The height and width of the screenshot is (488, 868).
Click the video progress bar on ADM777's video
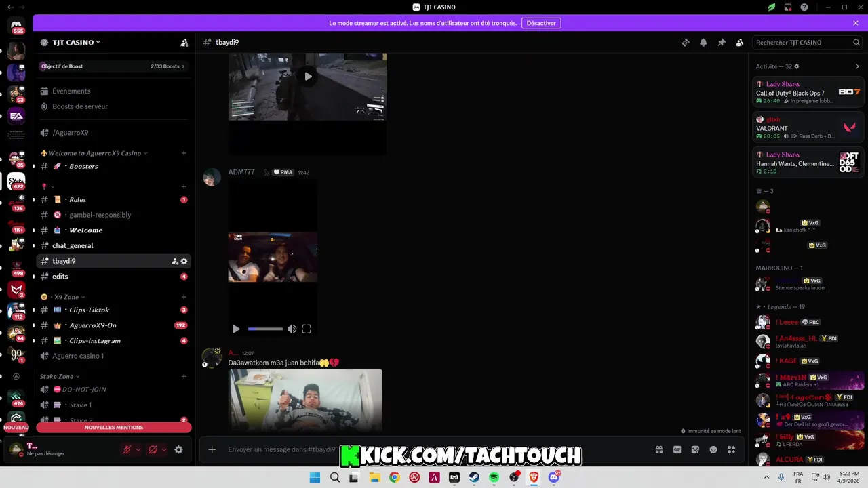click(x=265, y=329)
